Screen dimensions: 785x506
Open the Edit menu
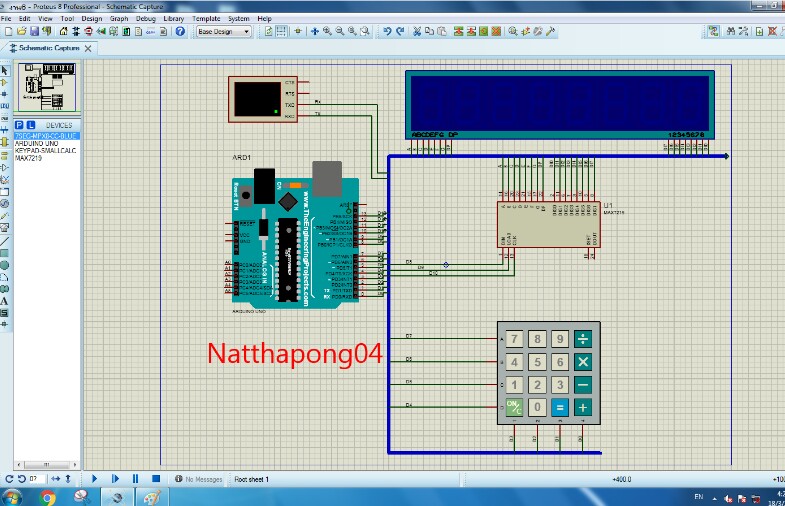click(25, 19)
